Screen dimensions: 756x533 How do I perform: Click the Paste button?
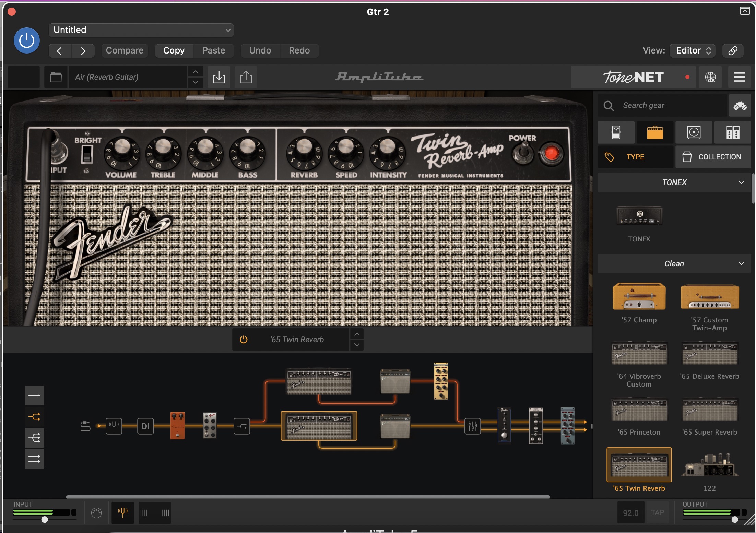coord(214,51)
